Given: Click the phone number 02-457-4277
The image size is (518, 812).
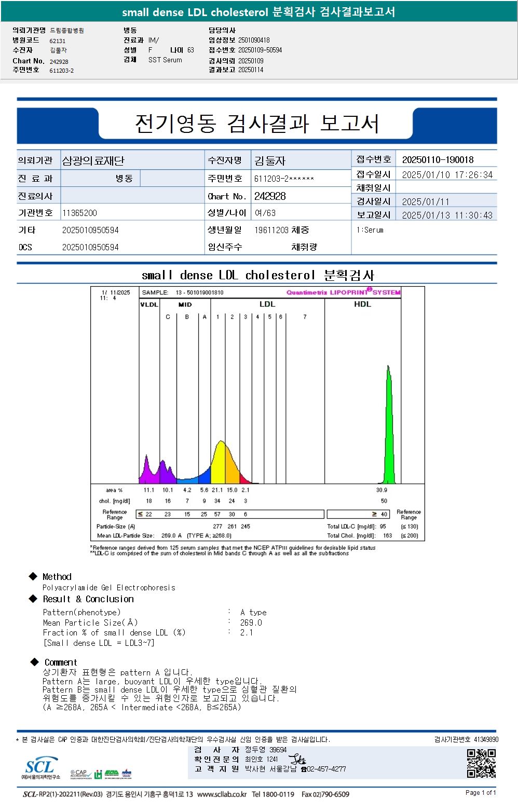Looking at the screenshot, I should click(x=326, y=769).
